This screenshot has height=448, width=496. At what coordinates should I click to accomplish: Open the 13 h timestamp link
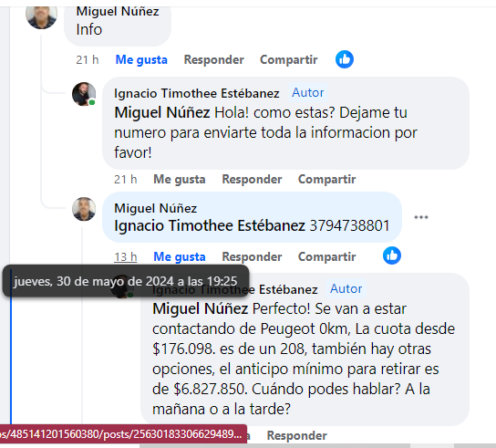pyautogui.click(x=126, y=256)
